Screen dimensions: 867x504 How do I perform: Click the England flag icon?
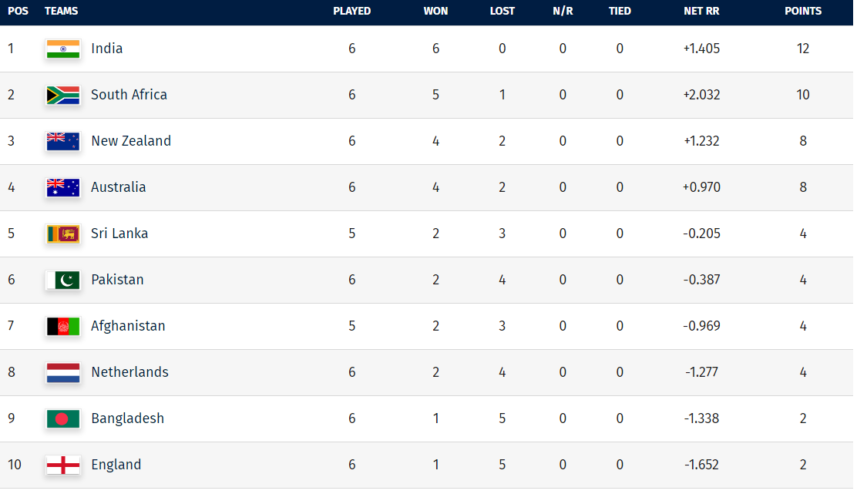pyautogui.click(x=62, y=465)
